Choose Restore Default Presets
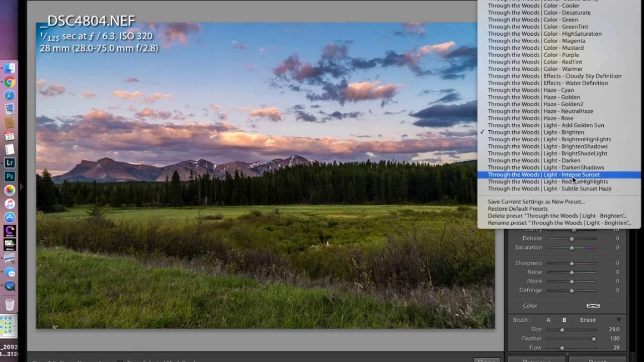 coord(558,209)
